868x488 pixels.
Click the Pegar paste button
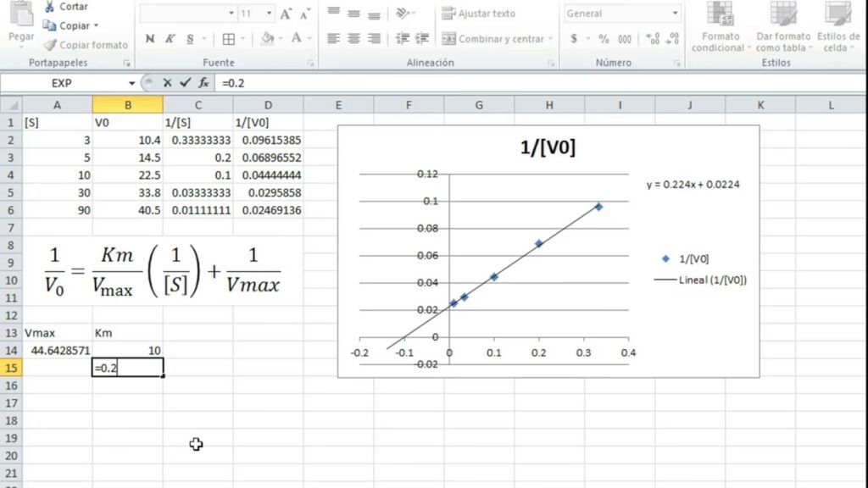21,25
